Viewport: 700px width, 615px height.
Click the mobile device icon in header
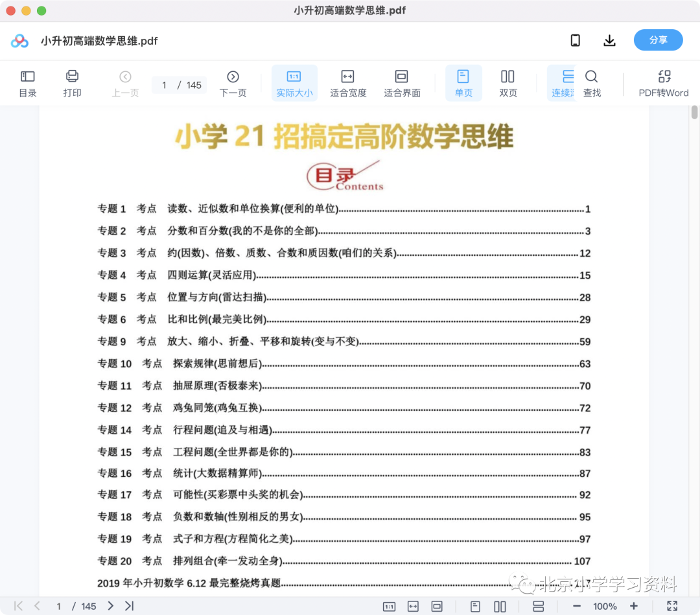tap(576, 40)
